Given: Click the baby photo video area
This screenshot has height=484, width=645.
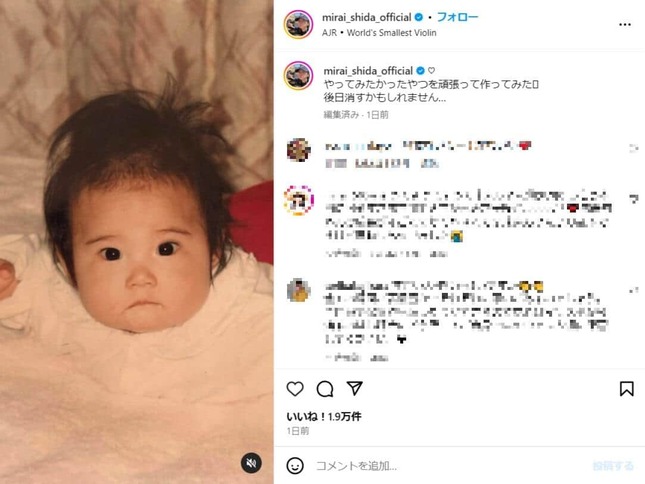Looking at the screenshot, I should click(x=137, y=242).
